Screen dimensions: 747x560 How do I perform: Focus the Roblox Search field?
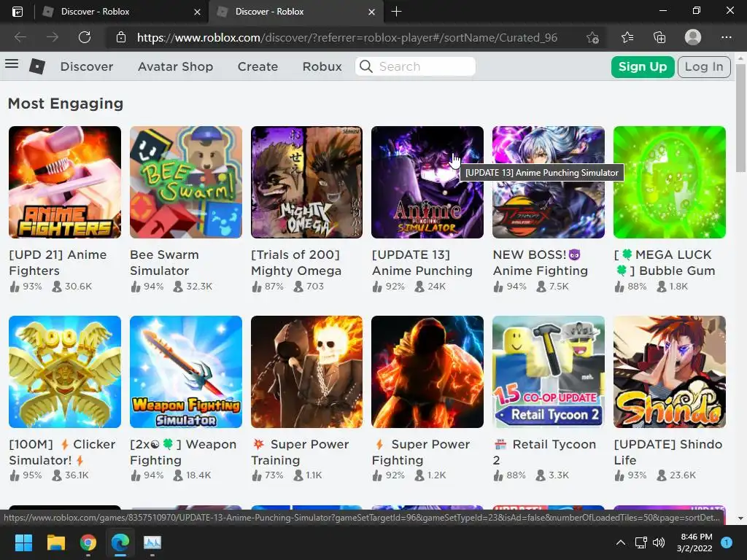415,66
